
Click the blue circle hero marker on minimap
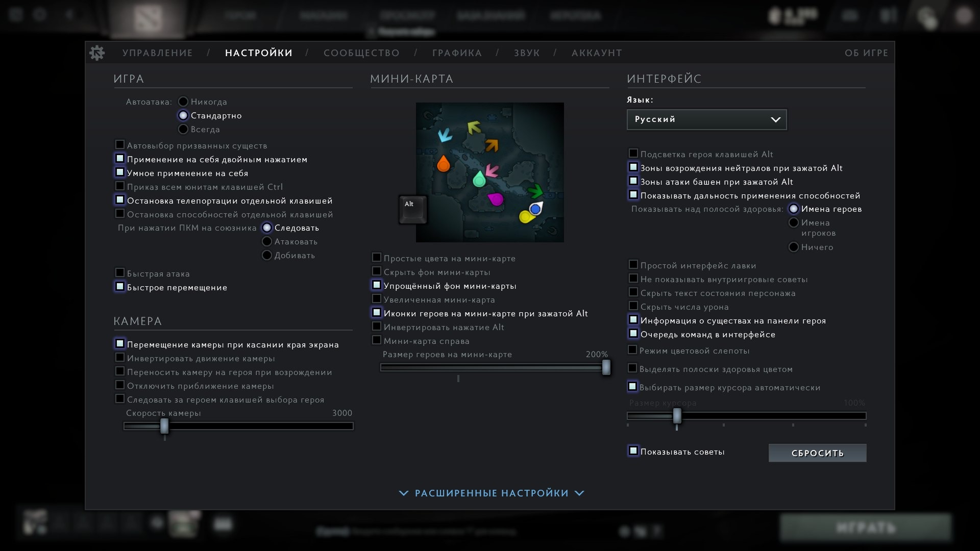point(535,209)
